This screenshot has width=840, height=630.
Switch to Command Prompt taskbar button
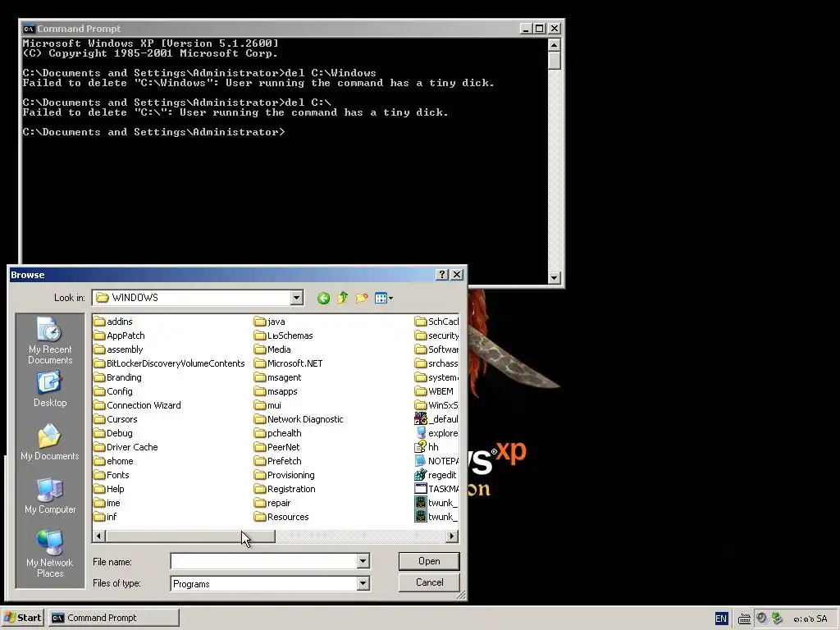(x=114, y=618)
